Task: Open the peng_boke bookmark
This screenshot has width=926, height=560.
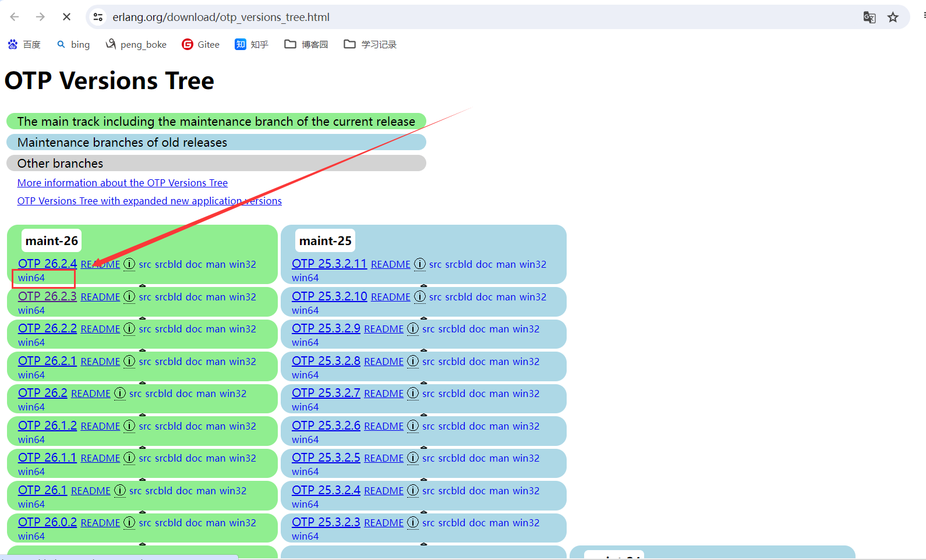Action: (136, 44)
